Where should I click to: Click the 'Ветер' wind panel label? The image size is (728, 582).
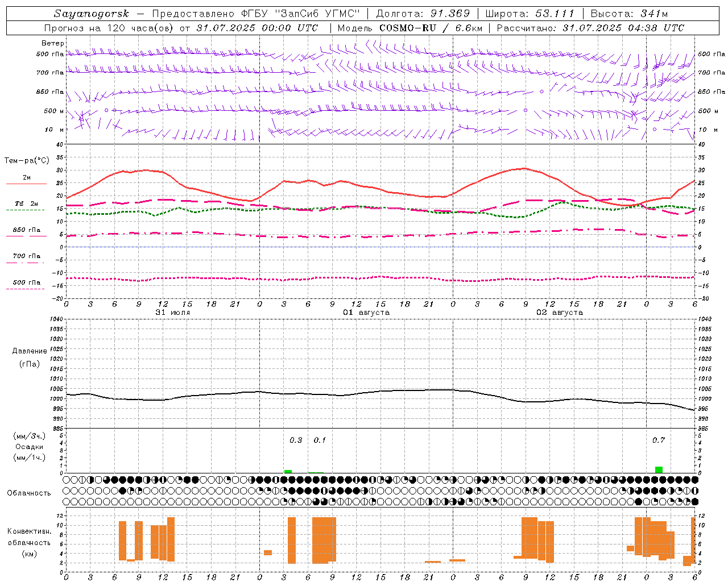(x=52, y=43)
